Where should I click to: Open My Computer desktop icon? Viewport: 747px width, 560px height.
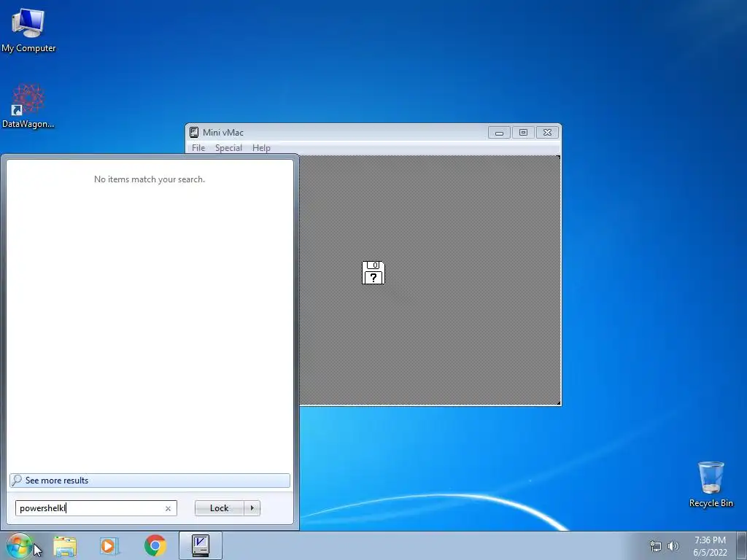[28, 29]
